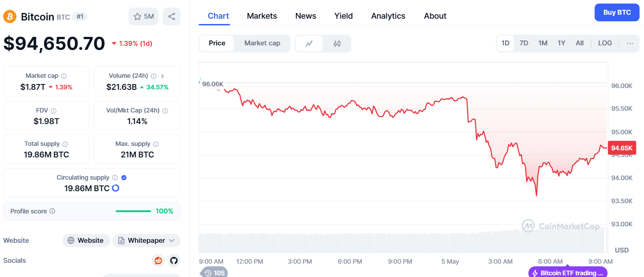Click the 5 May date axis label
Image resolution: width=644 pixels, height=277 pixels.
(450, 261)
